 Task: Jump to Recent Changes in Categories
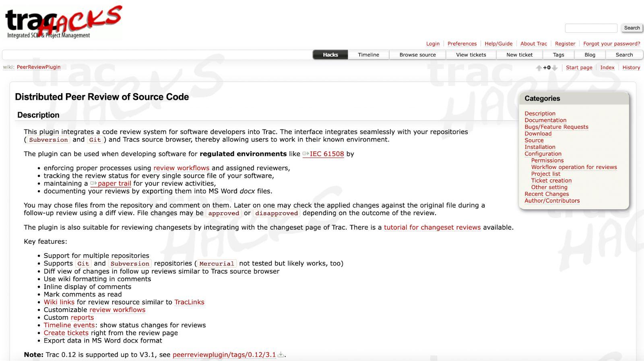point(547,194)
